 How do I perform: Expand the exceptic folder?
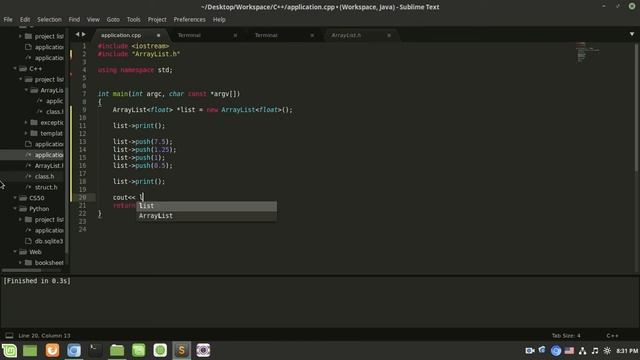pyautogui.click(x=26, y=122)
